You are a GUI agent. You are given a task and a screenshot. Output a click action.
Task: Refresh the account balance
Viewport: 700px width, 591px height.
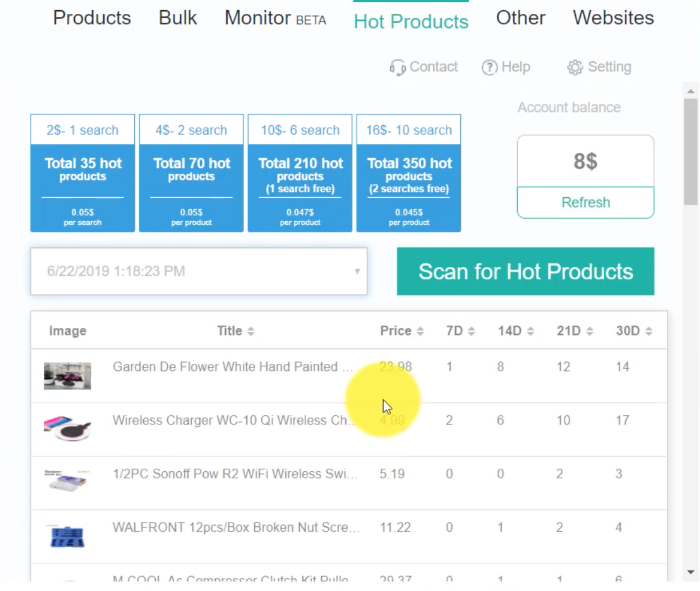(585, 203)
